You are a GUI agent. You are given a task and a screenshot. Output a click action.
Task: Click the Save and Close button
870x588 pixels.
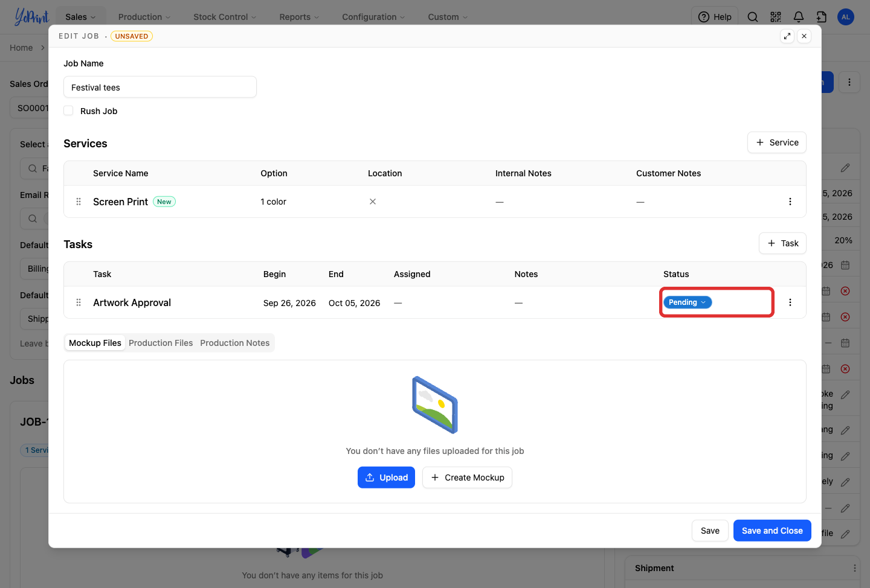(x=772, y=531)
